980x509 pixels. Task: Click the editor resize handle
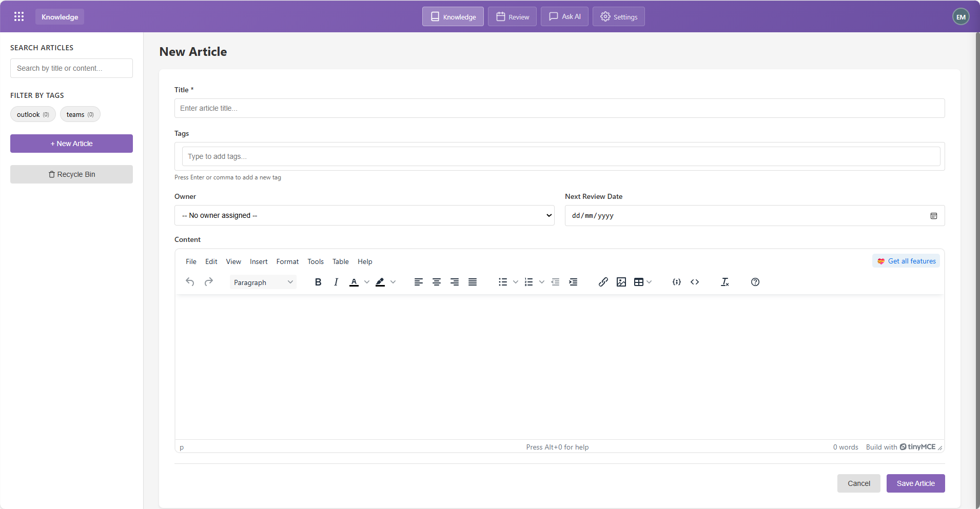940,448
